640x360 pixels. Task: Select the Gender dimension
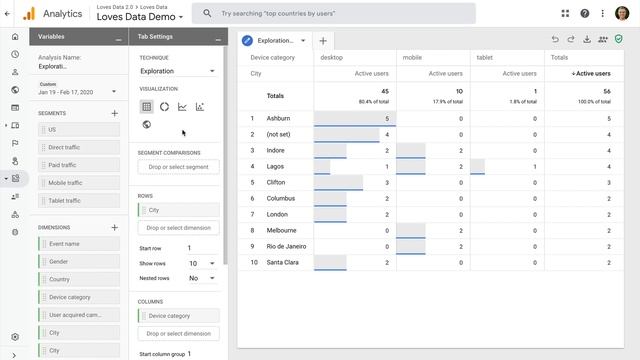coord(79,262)
